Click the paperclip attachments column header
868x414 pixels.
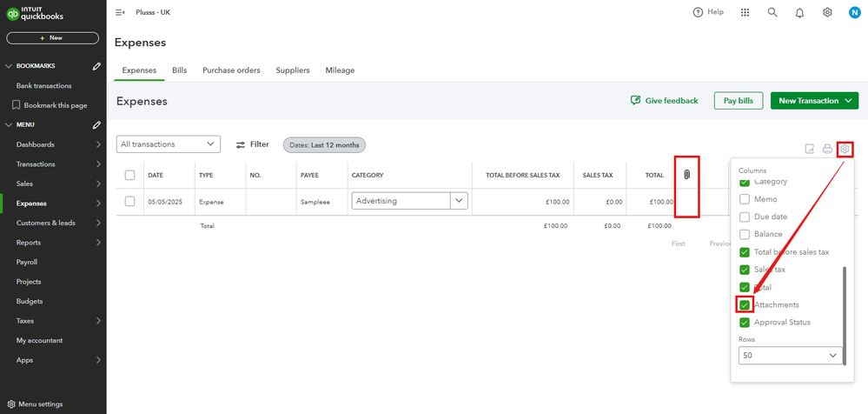(x=686, y=175)
